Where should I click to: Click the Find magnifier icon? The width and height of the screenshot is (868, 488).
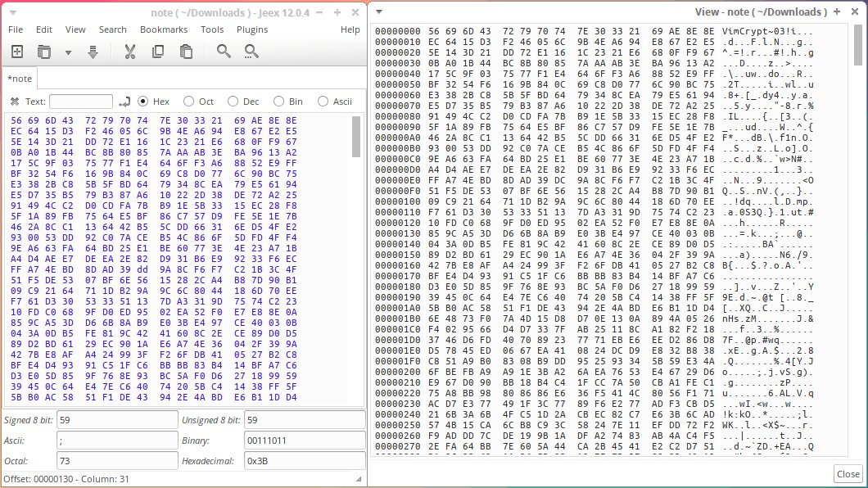224,52
